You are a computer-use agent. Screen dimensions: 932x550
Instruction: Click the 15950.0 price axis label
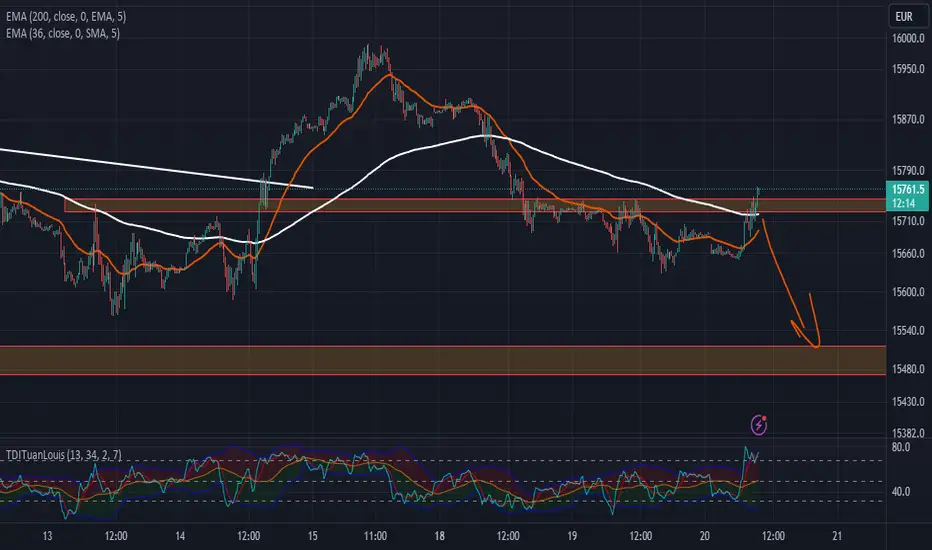(x=908, y=69)
